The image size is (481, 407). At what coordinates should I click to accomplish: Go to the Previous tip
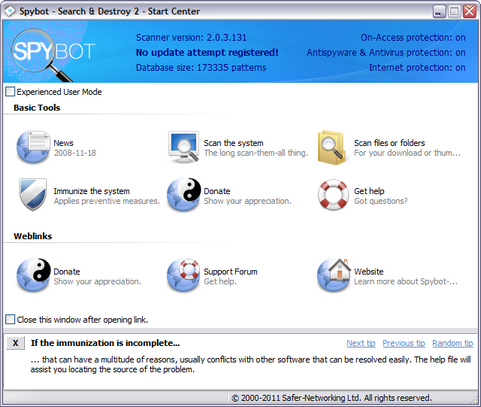(404, 343)
